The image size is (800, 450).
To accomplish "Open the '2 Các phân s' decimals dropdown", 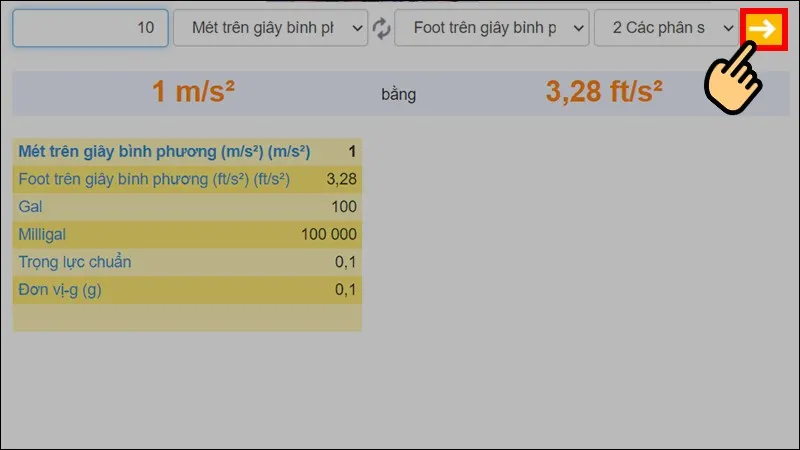I will coord(666,28).
